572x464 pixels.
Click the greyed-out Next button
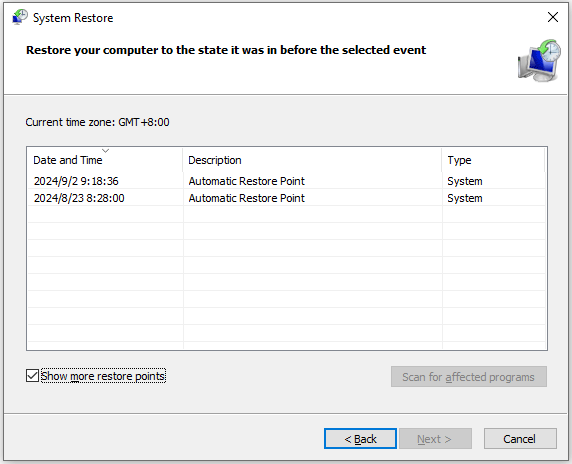point(435,438)
